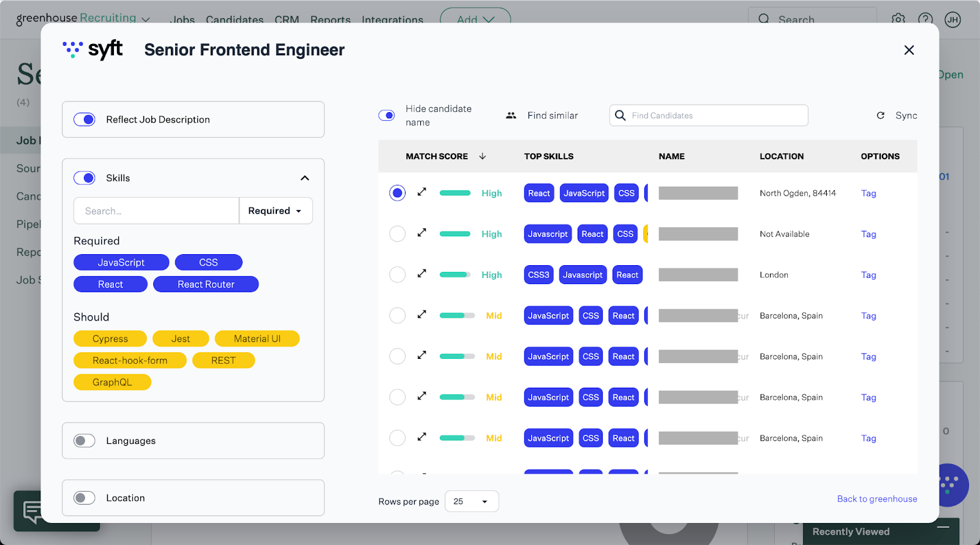
Task: Open JH user avatar menu
Action: pos(952,20)
